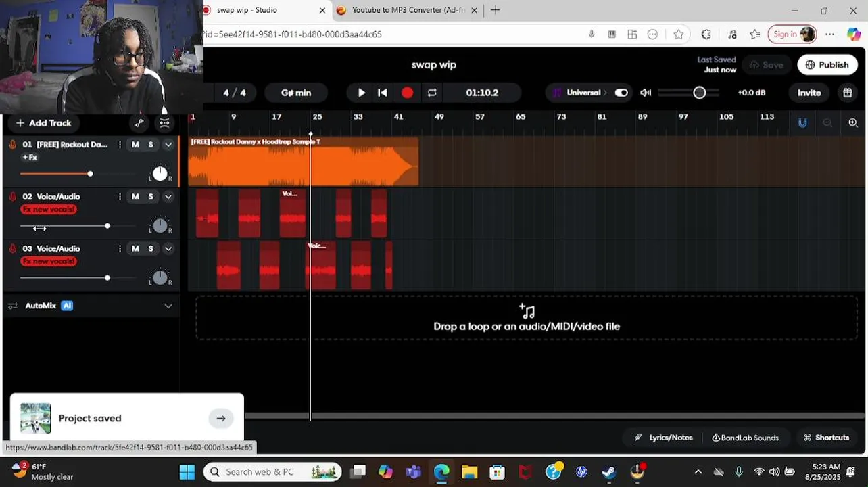Image resolution: width=868 pixels, height=487 pixels.
Task: Zoom out of the timeline
Action: tap(827, 122)
